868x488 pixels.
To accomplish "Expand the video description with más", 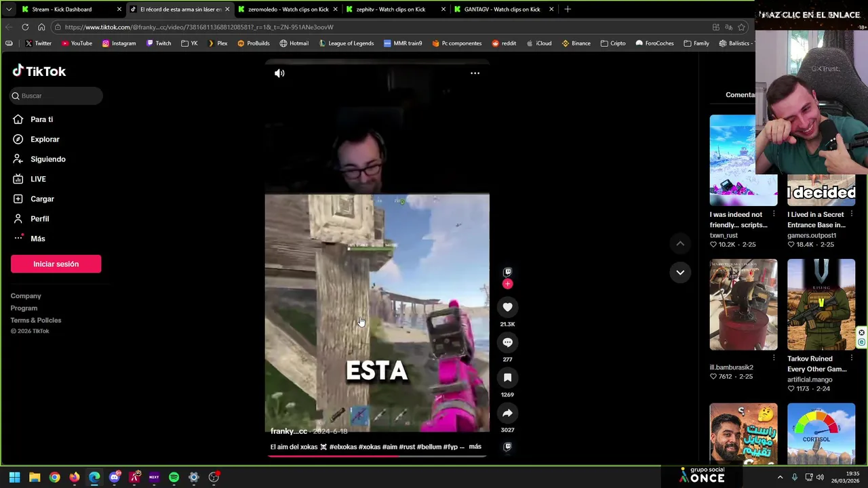I will (475, 447).
